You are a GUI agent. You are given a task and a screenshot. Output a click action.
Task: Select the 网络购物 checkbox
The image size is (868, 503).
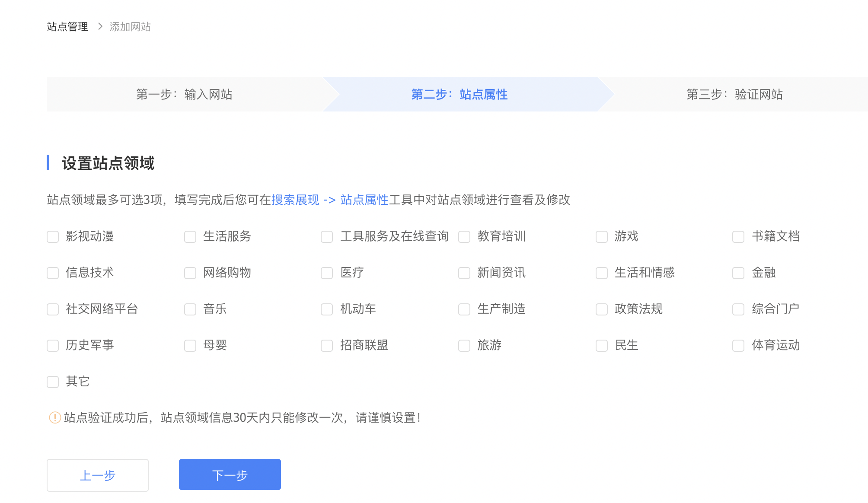[190, 273]
